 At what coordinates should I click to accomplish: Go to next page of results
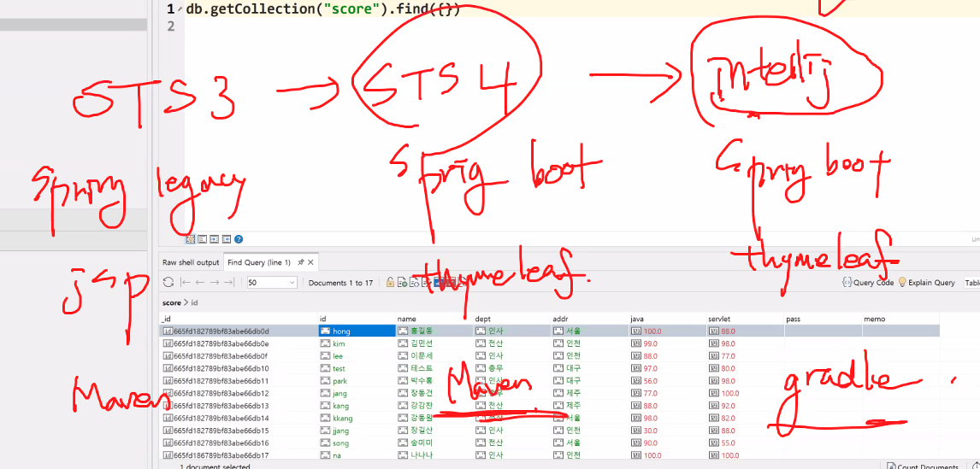click(x=215, y=282)
